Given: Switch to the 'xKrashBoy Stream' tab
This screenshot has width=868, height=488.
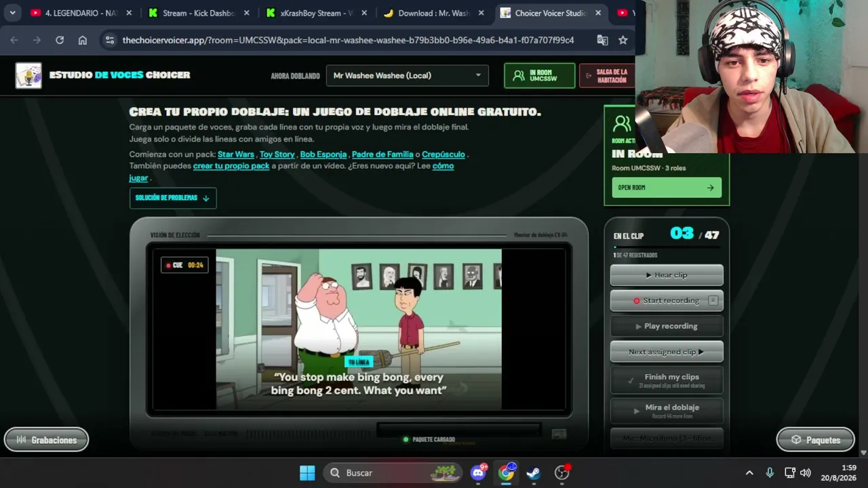Looking at the screenshot, I should click(x=316, y=13).
